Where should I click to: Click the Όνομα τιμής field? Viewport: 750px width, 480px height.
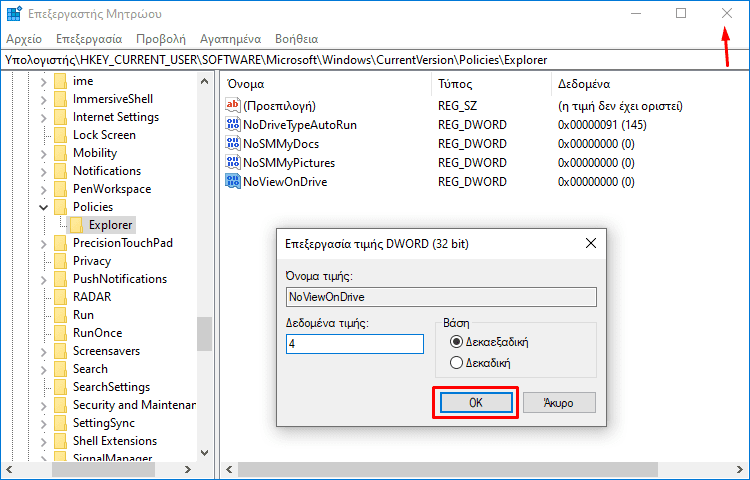(x=441, y=297)
